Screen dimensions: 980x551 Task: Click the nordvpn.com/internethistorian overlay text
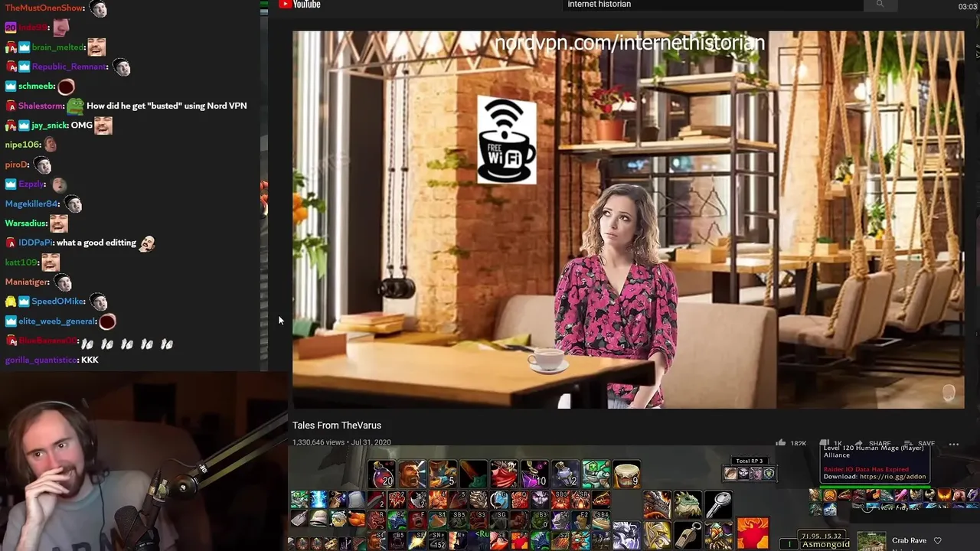629,43
